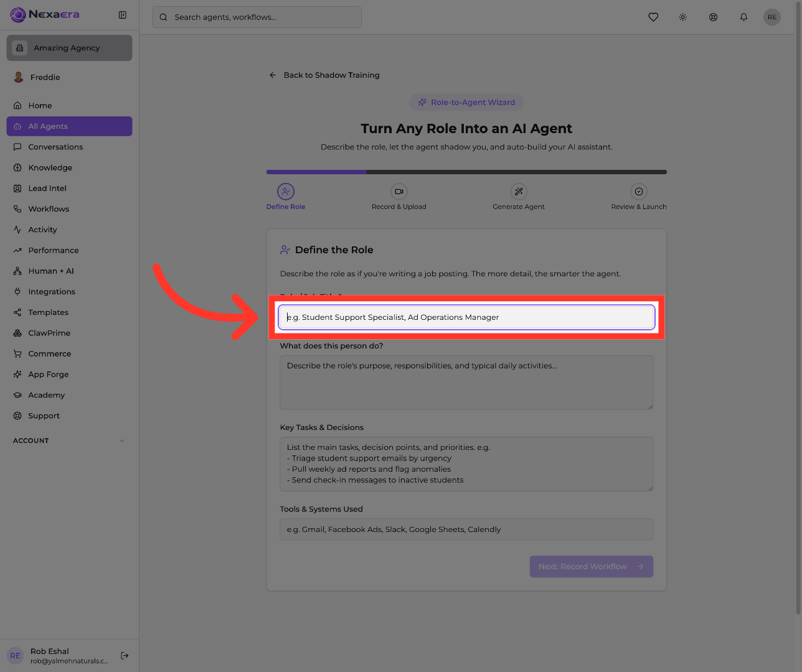Select the Record & Upload step icon
The width and height of the screenshot is (802, 672).
399,192
